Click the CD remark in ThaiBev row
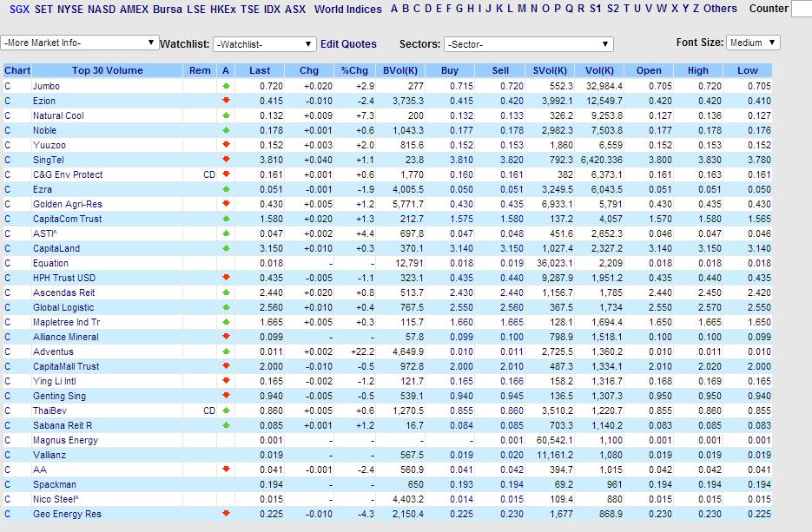The image size is (812, 532). coord(209,410)
